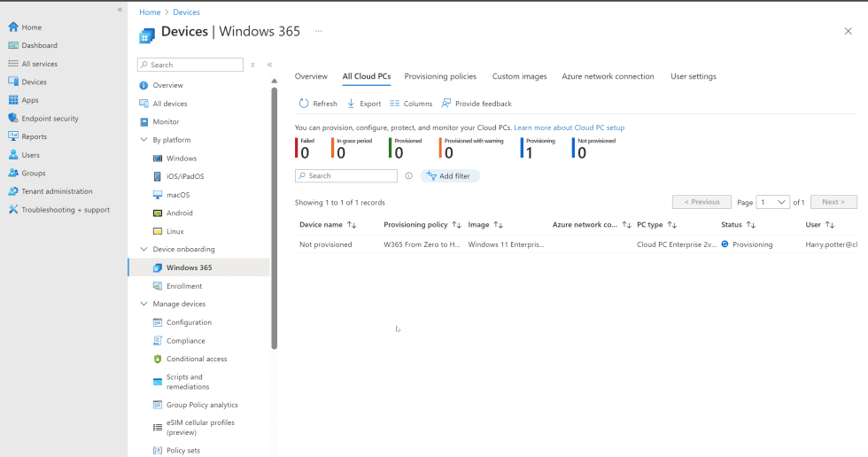Open Windows platform devices
Viewport: 868px width, 457px height.
click(x=175, y=159)
